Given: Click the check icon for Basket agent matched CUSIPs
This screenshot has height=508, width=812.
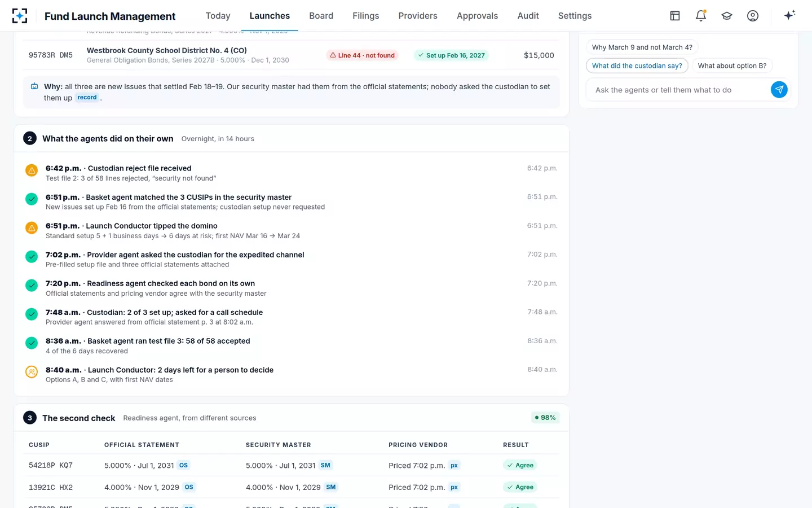Looking at the screenshot, I should pos(32,199).
